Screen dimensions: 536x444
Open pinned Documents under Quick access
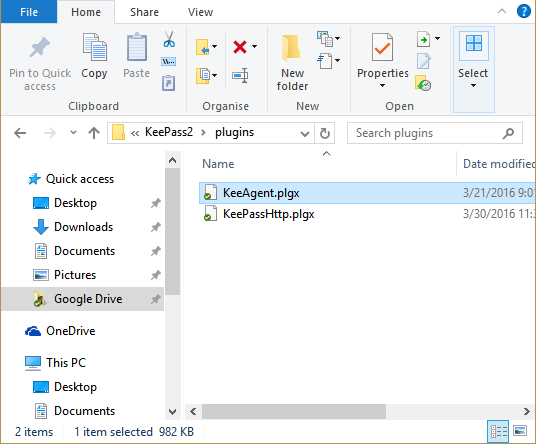(x=84, y=251)
